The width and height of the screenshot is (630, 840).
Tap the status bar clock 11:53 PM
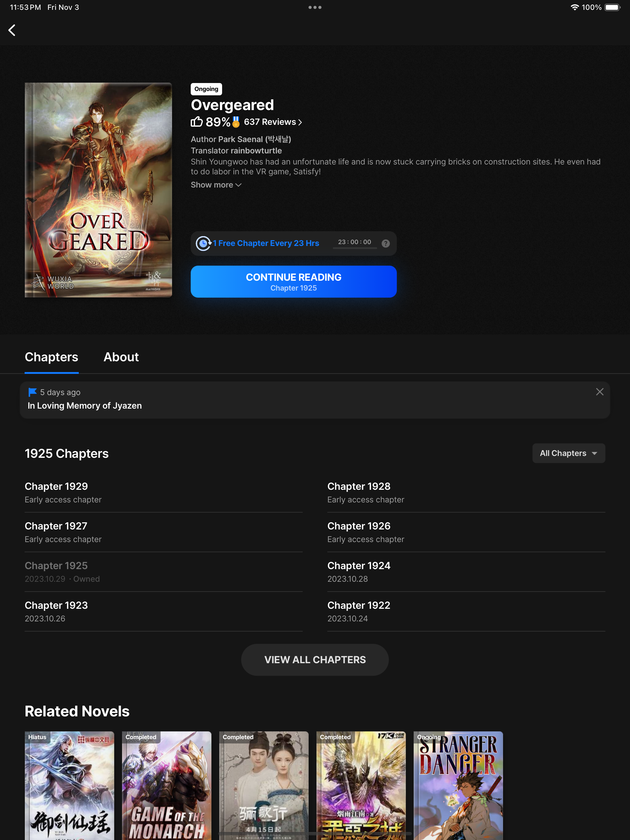26,7
